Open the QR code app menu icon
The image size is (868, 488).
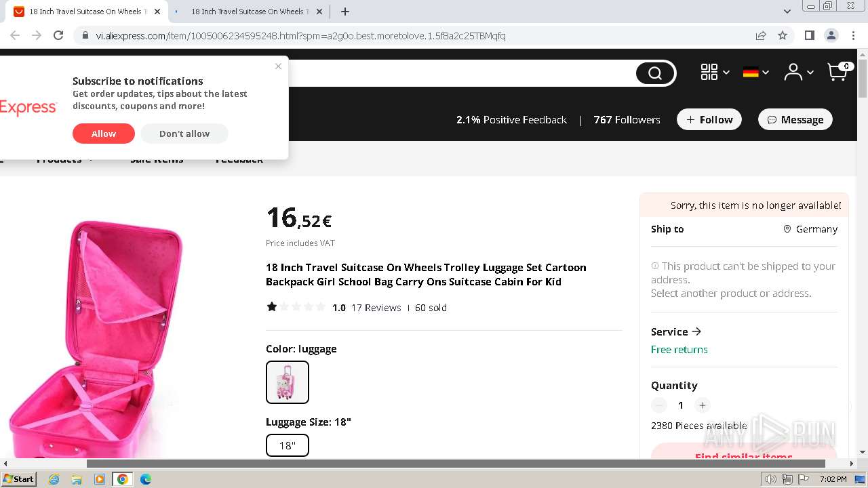[x=715, y=72]
